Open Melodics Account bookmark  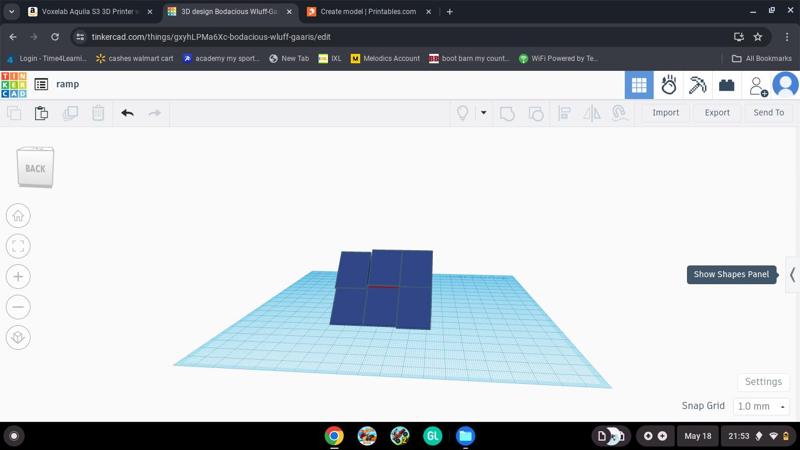point(385,59)
